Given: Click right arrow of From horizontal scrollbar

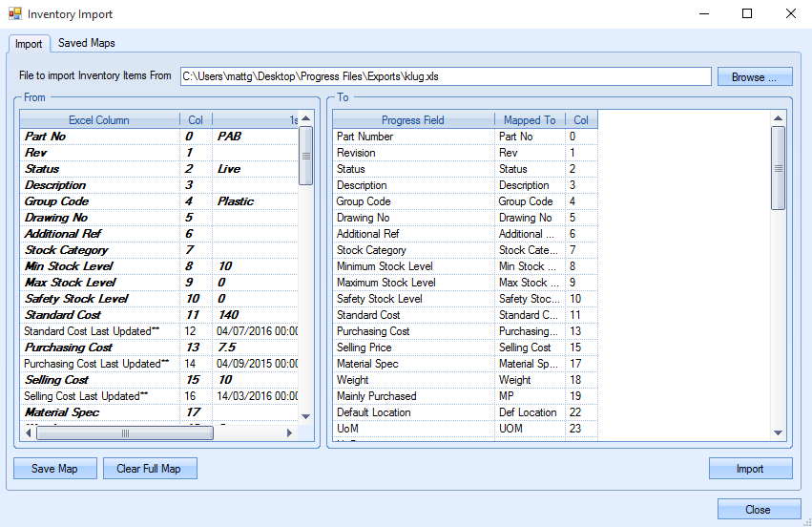Looking at the screenshot, I should (x=290, y=432).
